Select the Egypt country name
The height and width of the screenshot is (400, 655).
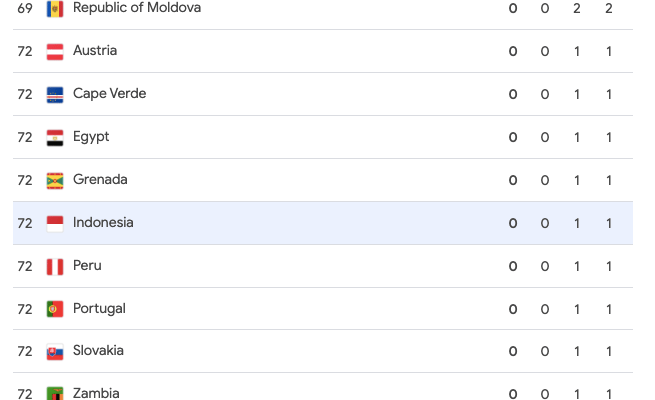(91, 137)
